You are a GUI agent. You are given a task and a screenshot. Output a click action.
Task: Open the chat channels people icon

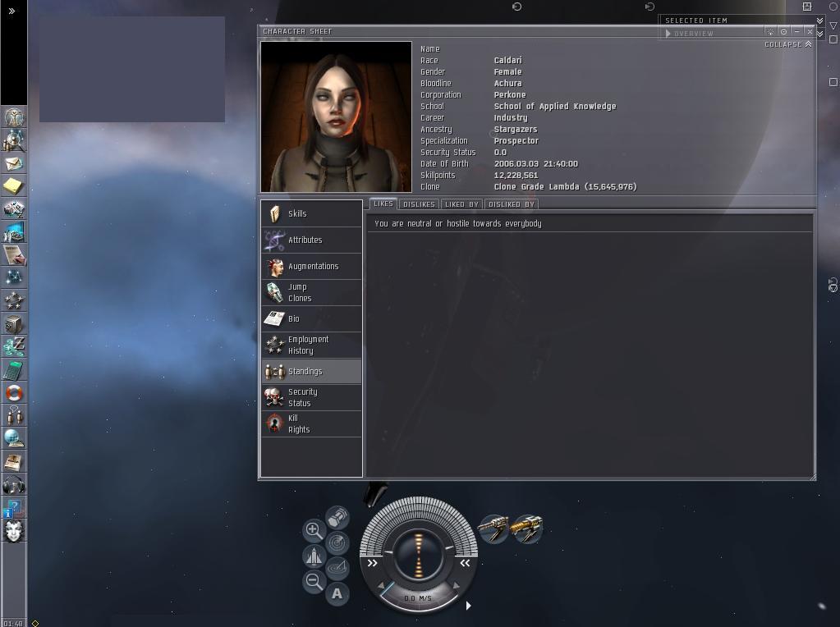[14, 415]
